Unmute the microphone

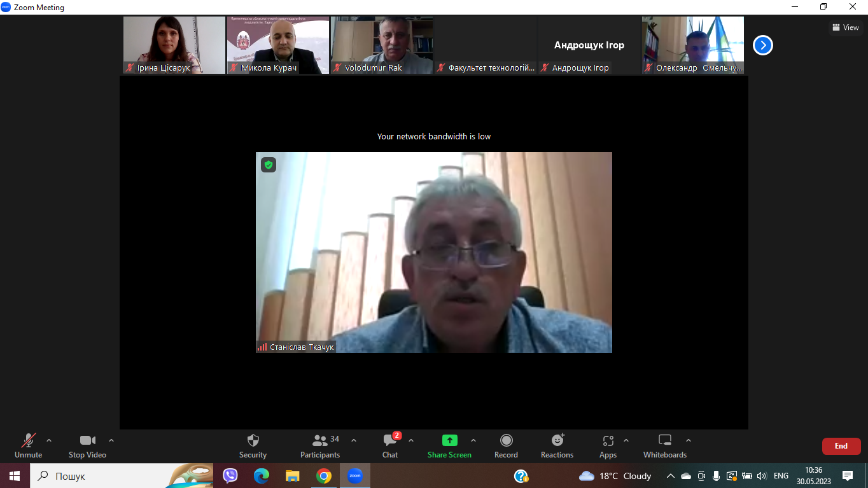pyautogui.click(x=29, y=440)
